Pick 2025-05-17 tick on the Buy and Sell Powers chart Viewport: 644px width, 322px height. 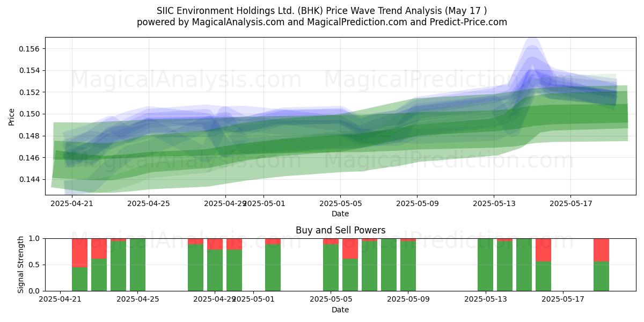563,299
